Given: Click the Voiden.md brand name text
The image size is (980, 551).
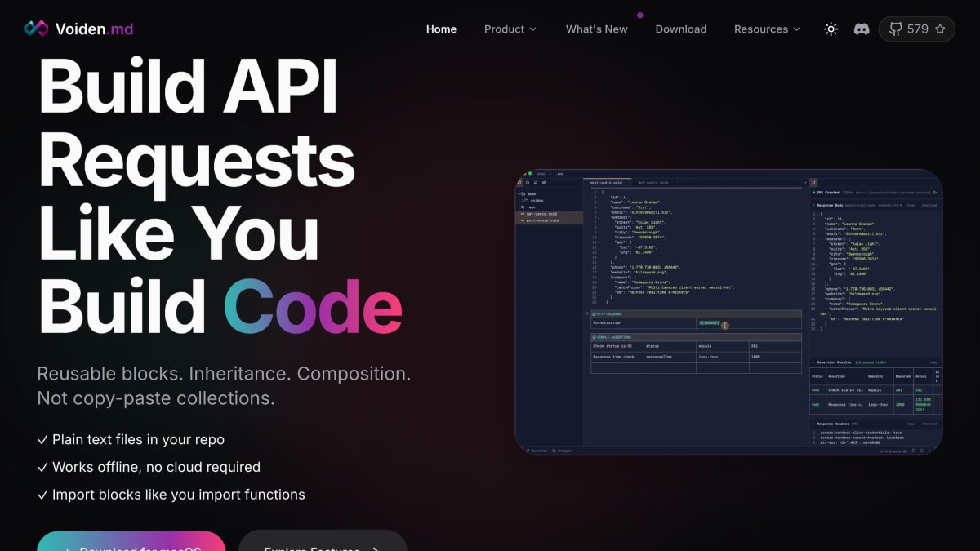Looking at the screenshot, I should 94,29.
